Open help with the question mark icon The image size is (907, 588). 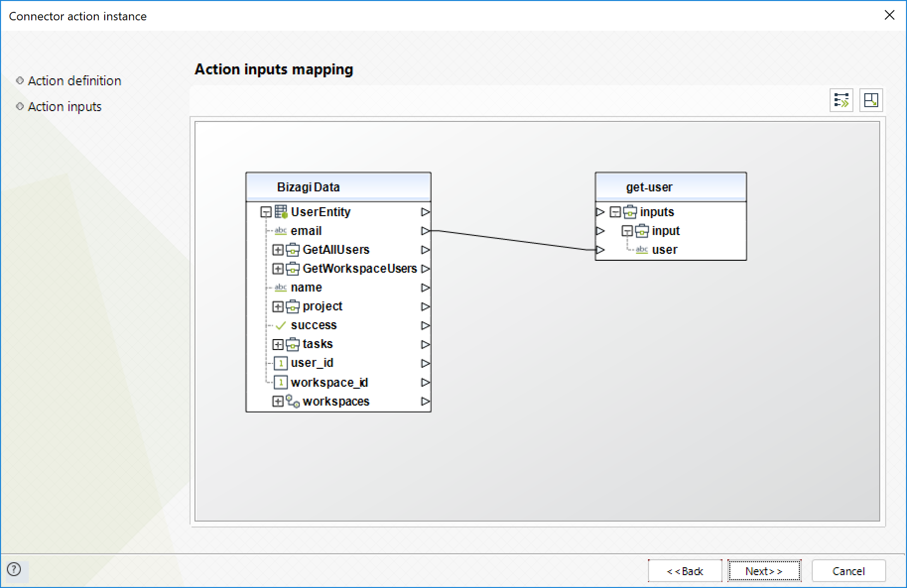pyautogui.click(x=14, y=569)
